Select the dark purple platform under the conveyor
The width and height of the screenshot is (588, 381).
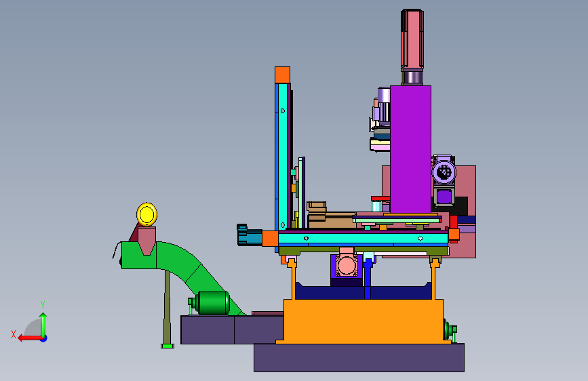[231, 329]
